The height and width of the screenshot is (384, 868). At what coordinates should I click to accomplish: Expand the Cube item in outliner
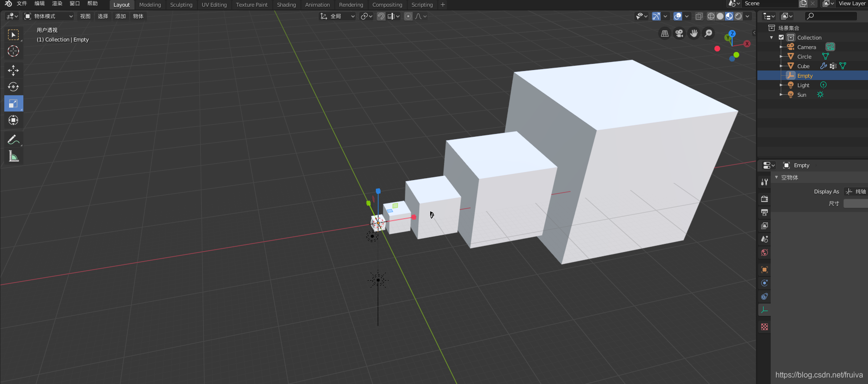tap(781, 66)
